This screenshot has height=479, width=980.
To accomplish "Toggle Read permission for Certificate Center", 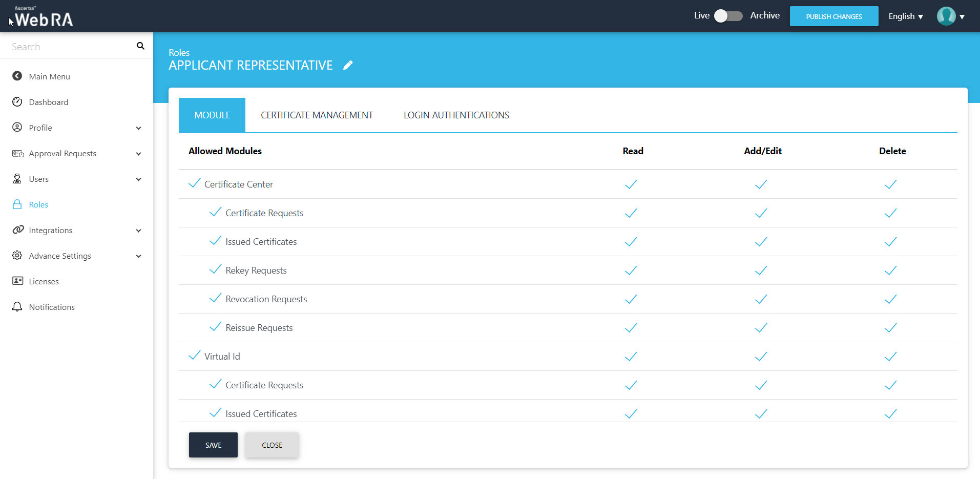I will (x=631, y=184).
